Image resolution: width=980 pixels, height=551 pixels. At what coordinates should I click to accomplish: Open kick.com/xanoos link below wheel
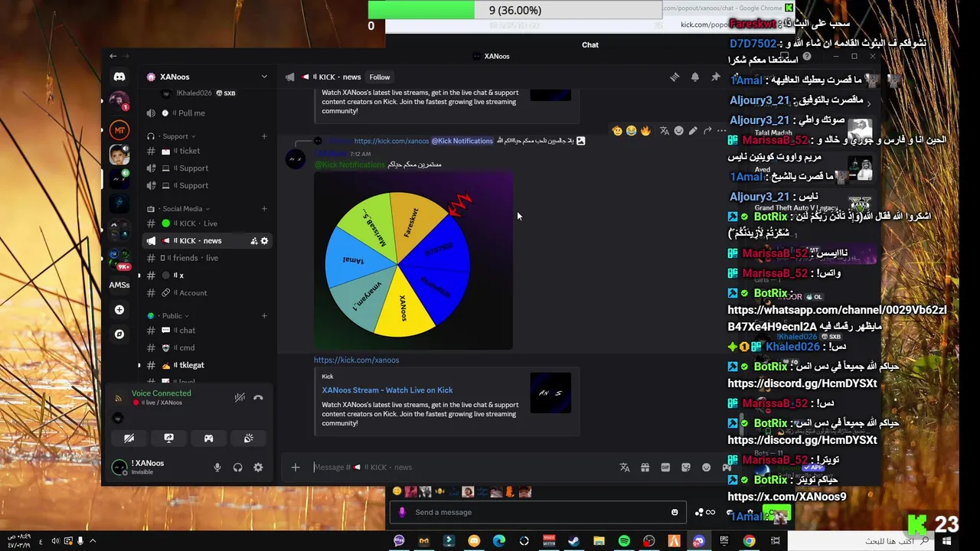pos(356,360)
